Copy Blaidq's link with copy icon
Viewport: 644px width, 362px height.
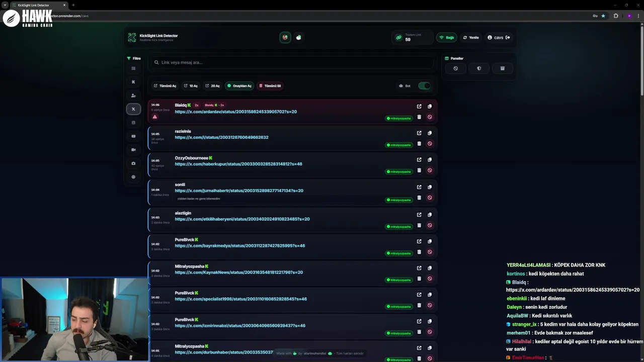coord(430,107)
